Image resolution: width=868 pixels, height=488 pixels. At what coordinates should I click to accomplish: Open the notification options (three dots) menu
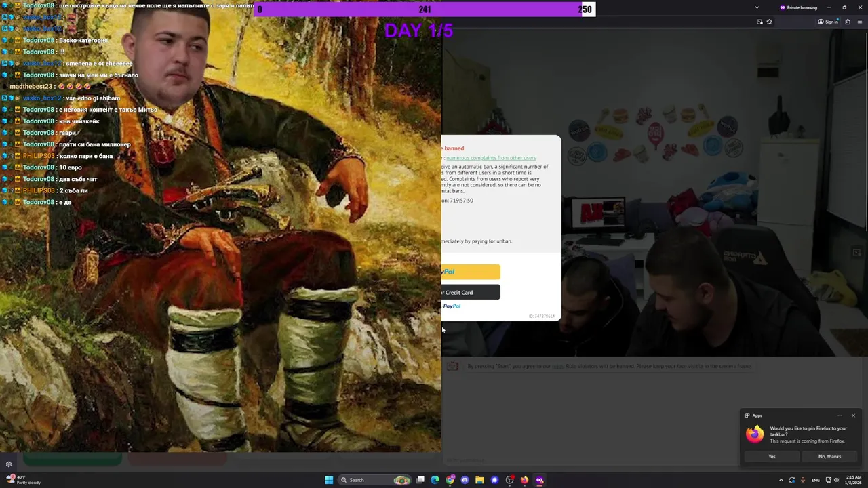coord(840,415)
